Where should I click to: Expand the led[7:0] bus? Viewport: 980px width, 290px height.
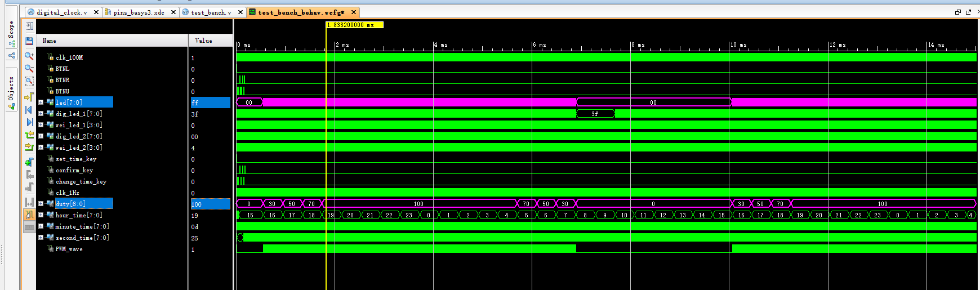pos(41,102)
